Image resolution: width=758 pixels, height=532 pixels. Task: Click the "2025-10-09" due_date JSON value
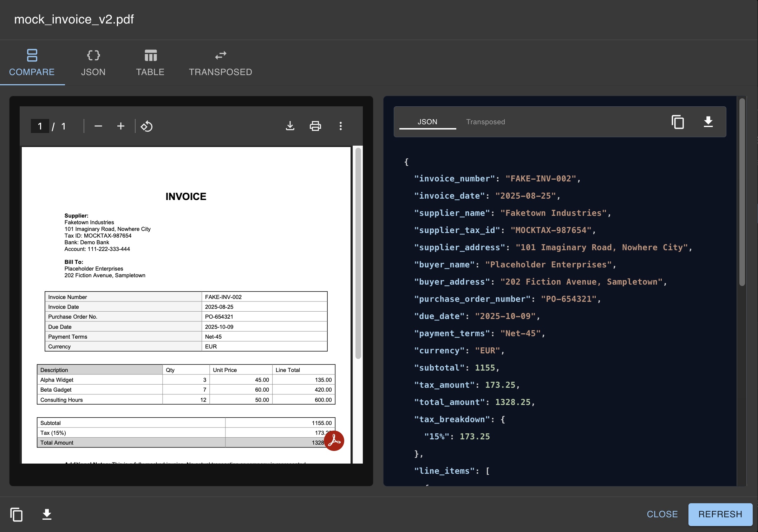[505, 316]
